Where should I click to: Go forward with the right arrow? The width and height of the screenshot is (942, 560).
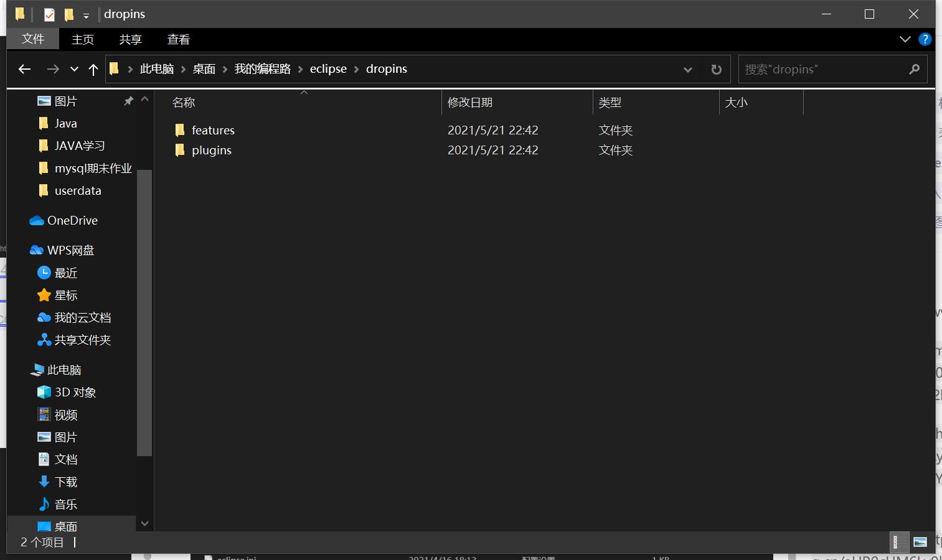[53, 69]
